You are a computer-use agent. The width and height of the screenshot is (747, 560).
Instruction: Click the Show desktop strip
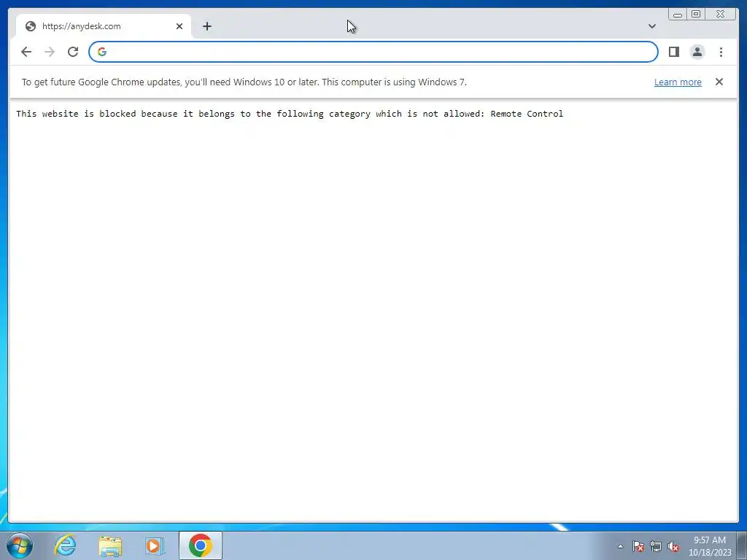(x=741, y=545)
